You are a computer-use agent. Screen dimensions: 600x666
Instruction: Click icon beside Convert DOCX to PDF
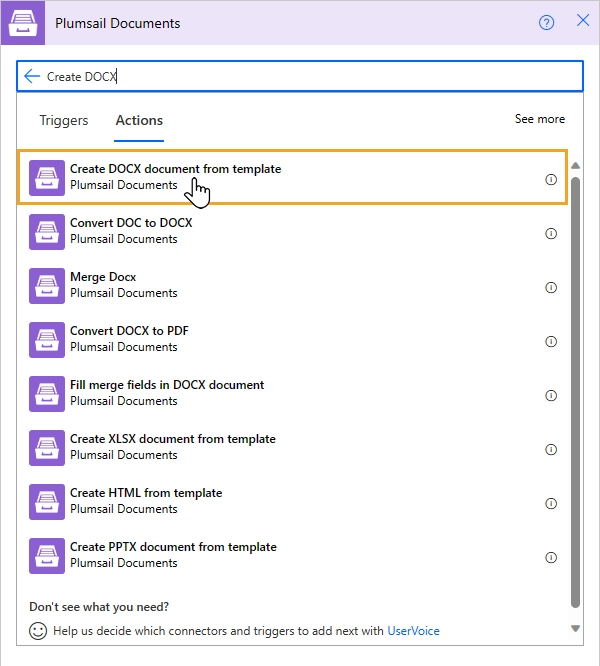[47, 339]
